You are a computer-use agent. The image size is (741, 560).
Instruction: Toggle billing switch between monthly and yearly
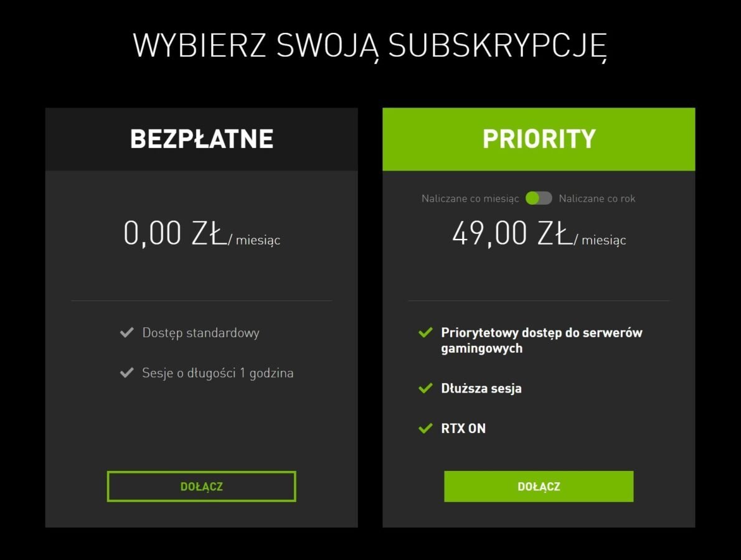539,198
